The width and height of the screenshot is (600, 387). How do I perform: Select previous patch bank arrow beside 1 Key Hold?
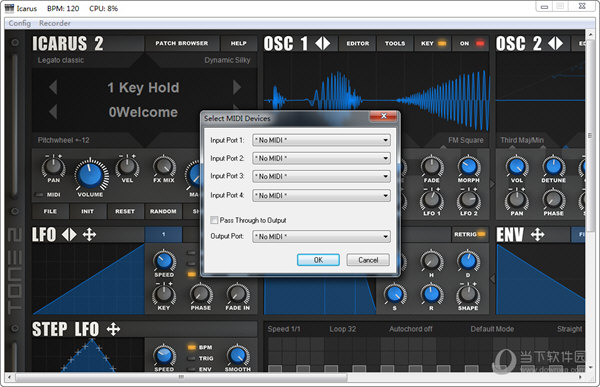pos(53,87)
